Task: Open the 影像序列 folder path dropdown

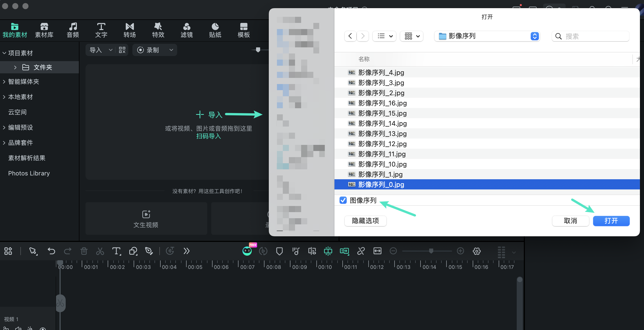Action: 487,36
